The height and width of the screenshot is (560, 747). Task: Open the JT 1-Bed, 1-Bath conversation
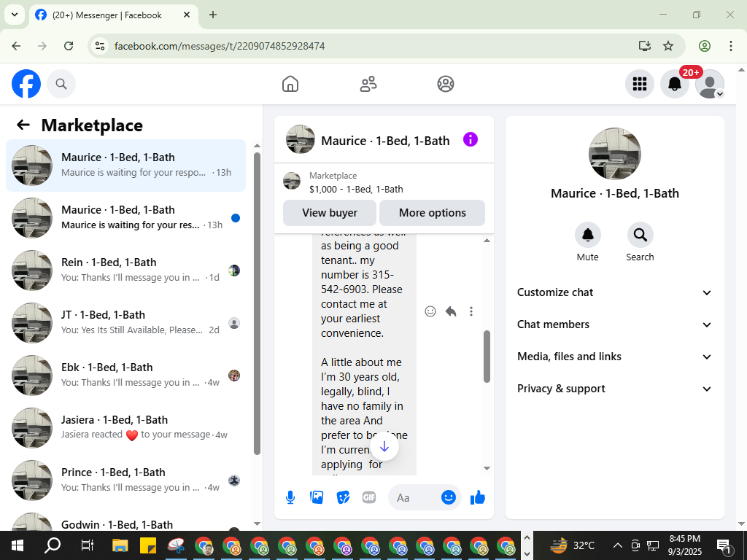125,322
